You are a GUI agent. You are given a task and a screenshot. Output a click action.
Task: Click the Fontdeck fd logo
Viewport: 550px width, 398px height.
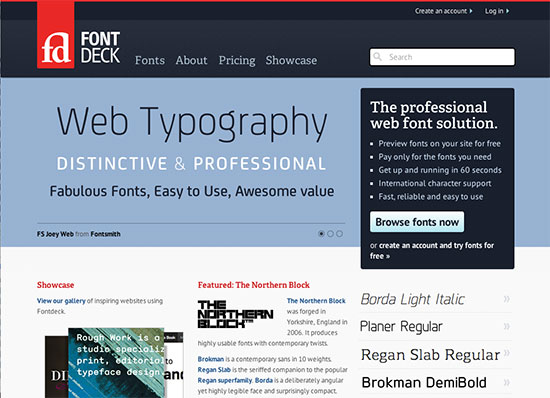pyautogui.click(x=55, y=35)
